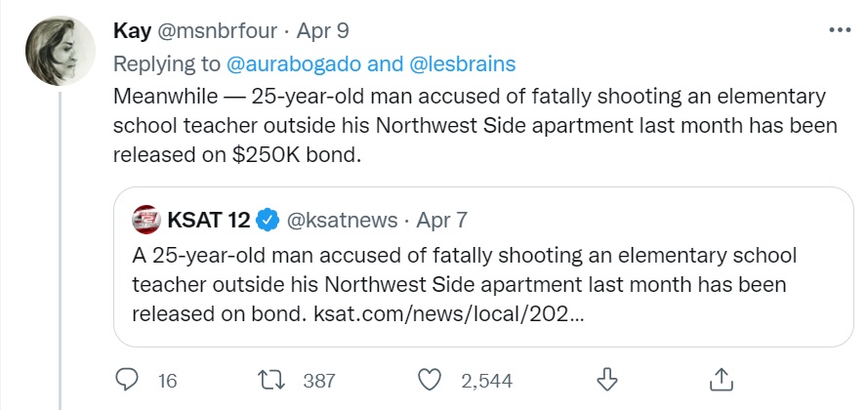Open the three-dot more options menu
The height and width of the screenshot is (410, 868).
click(x=840, y=30)
